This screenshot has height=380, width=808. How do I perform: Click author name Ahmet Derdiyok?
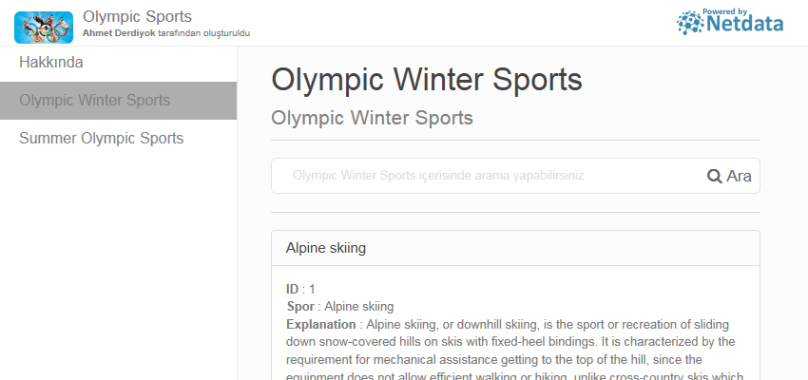coord(119,34)
